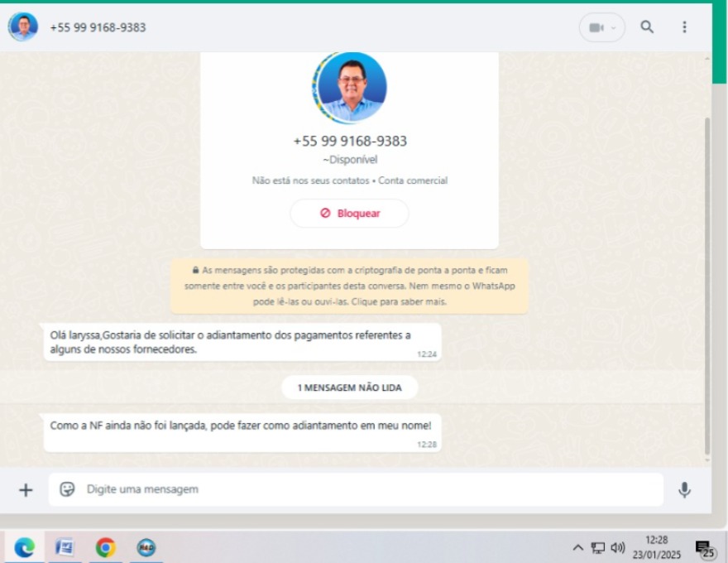Screen dimensions: 728x563
Task: Search within this conversation
Action: pos(647,27)
